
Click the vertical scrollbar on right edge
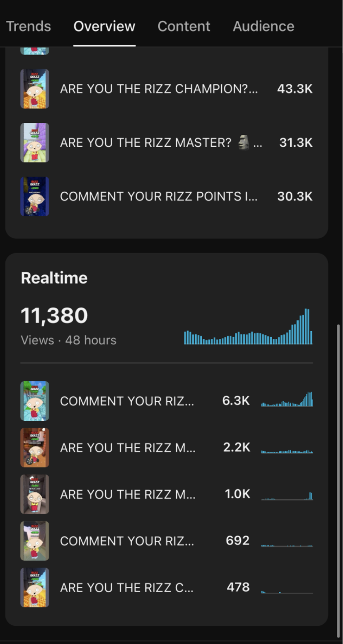pyautogui.click(x=338, y=481)
